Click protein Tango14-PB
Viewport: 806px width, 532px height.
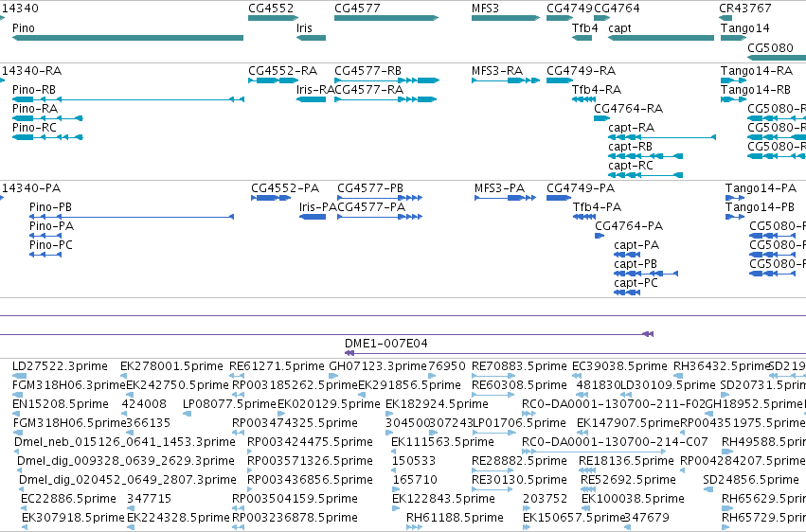[x=735, y=217]
